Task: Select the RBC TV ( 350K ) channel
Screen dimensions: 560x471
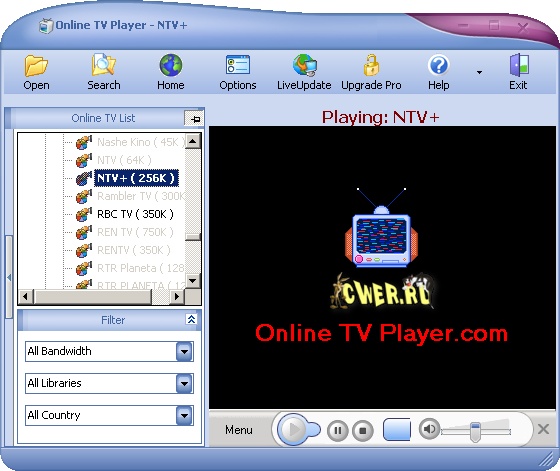Action: point(135,214)
